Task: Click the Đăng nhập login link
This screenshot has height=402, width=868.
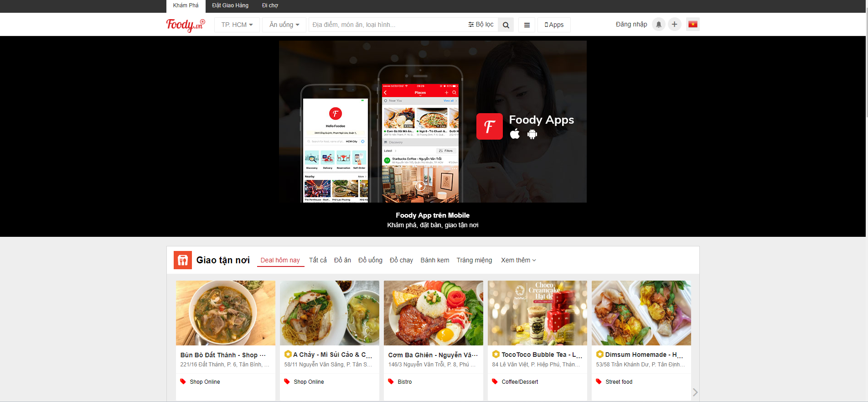Action: pos(631,25)
